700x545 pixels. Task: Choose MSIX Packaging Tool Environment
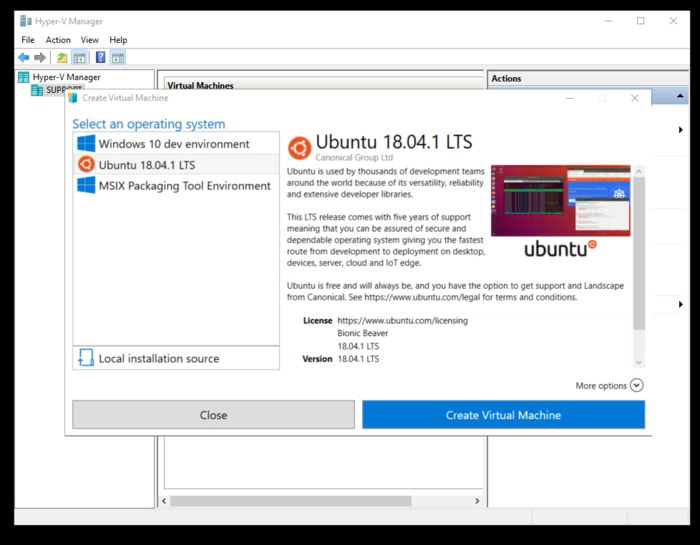(176, 185)
